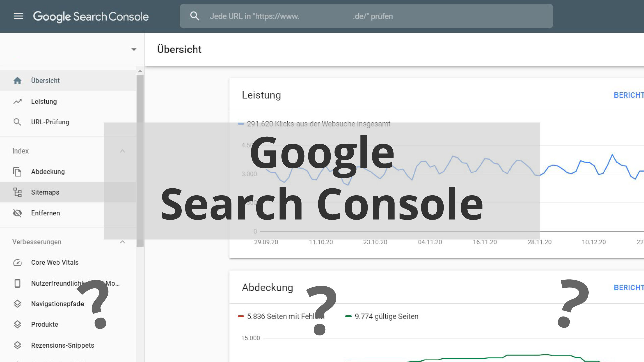Go to the Leistung report in sidebar
The width and height of the screenshot is (644, 362).
[68, 101]
